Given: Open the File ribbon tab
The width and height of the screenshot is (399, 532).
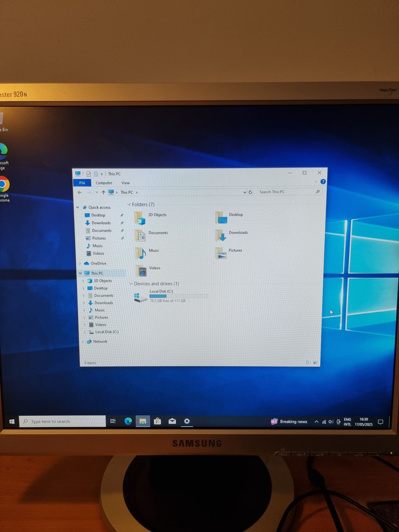Looking at the screenshot, I should point(82,183).
